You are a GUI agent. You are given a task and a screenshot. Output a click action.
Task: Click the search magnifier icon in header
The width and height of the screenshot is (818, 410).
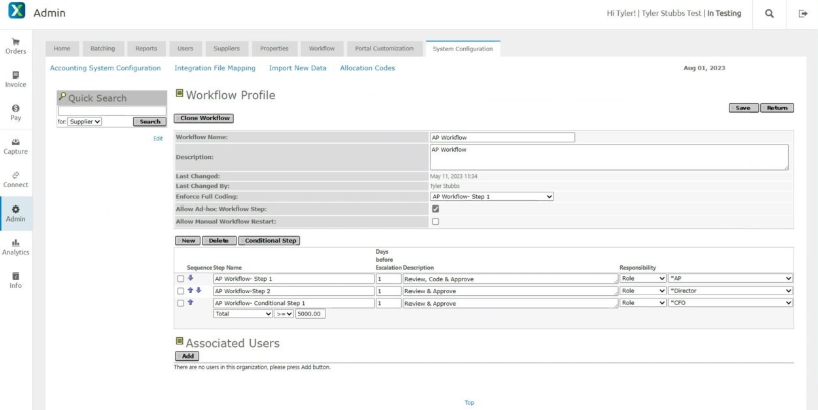point(768,13)
